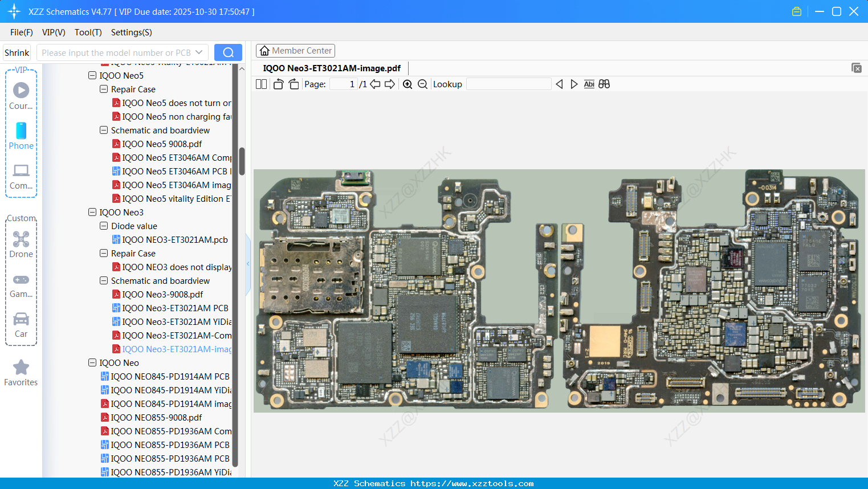Open the Drone category in sidebar
Screen dimensions: 868x489
point(21,244)
